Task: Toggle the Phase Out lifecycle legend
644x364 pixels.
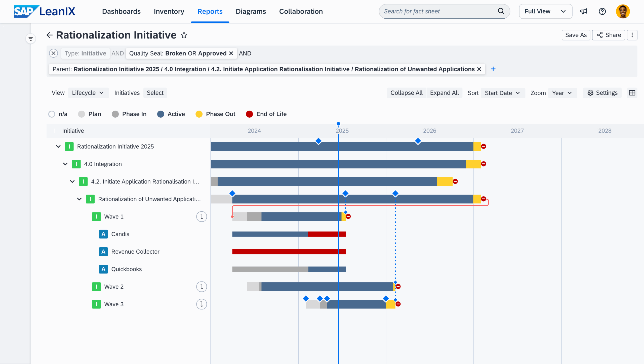Action: click(x=215, y=114)
